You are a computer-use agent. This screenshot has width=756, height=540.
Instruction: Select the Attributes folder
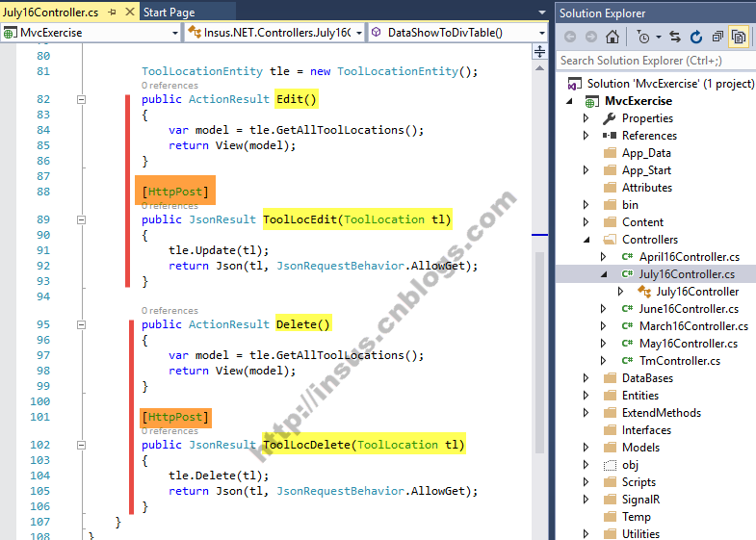click(x=647, y=188)
